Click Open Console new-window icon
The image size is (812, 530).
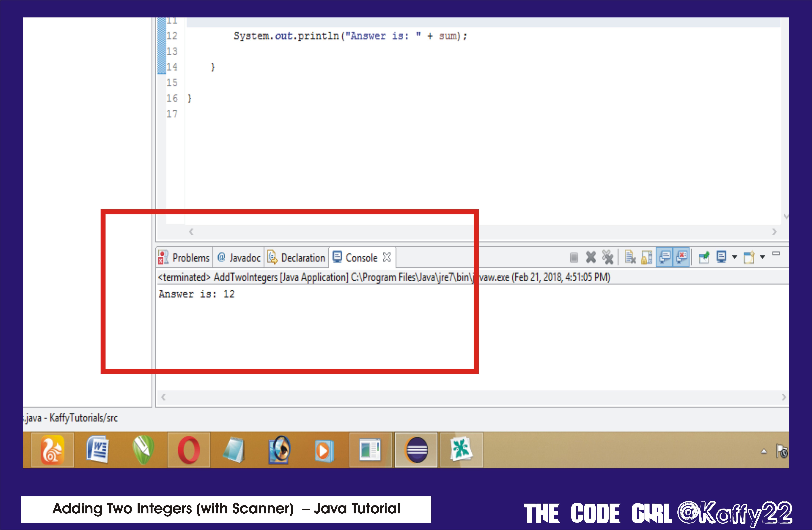coord(749,257)
